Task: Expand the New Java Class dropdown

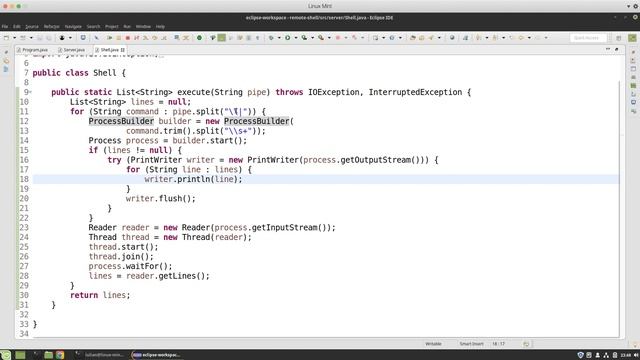Action: pyautogui.click(x=400, y=38)
